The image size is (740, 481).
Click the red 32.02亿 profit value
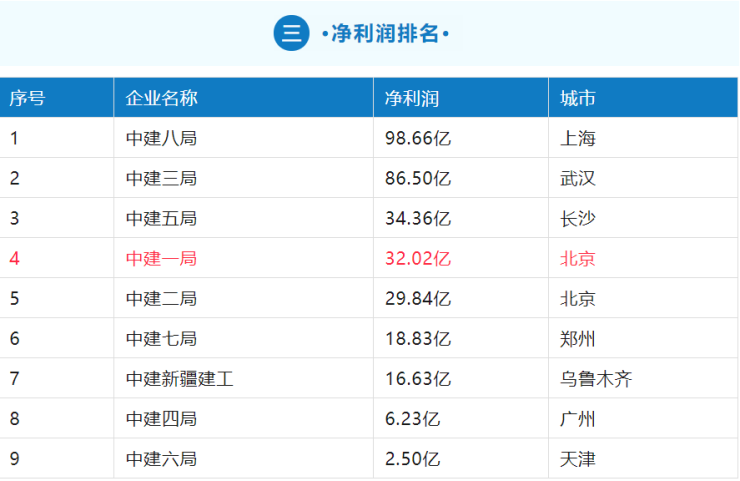[x=418, y=258]
